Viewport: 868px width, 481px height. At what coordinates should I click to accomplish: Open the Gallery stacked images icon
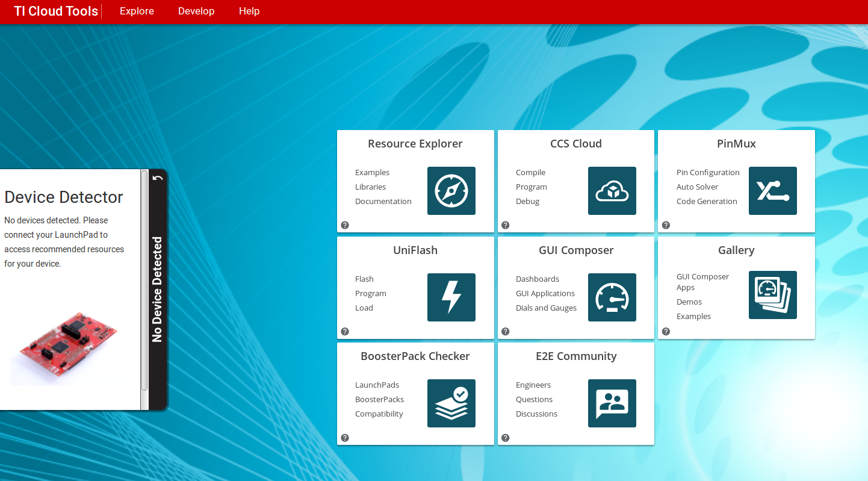click(773, 295)
